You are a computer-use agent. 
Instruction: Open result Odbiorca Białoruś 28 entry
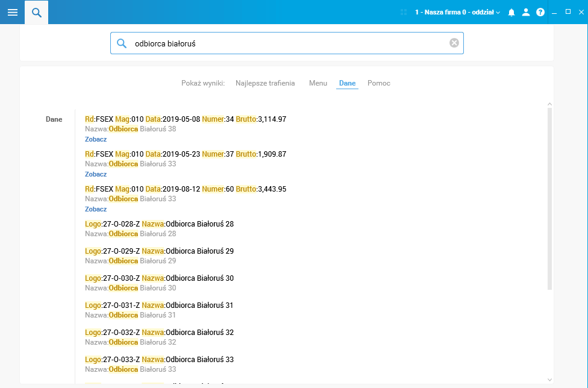click(160, 229)
